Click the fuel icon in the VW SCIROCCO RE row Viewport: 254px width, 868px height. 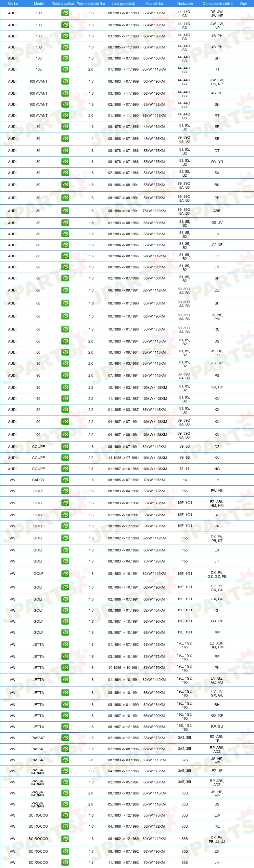[65, 826]
